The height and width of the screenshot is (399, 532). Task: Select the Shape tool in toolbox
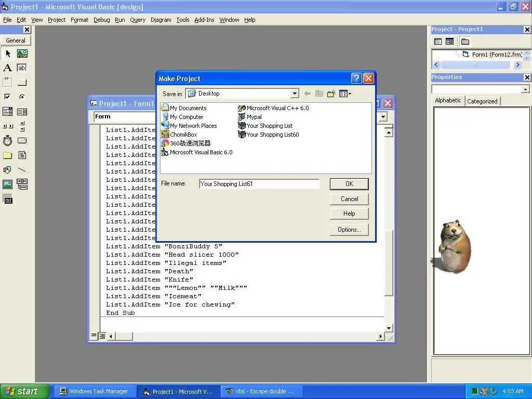pyautogui.click(x=7, y=170)
